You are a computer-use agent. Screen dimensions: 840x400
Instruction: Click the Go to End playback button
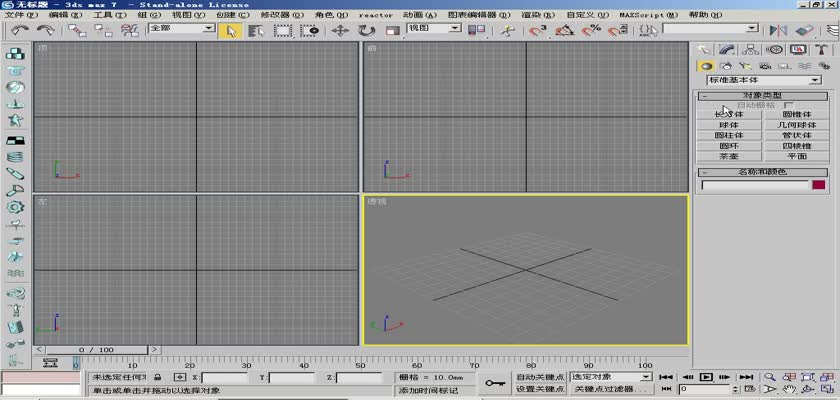[746, 377]
